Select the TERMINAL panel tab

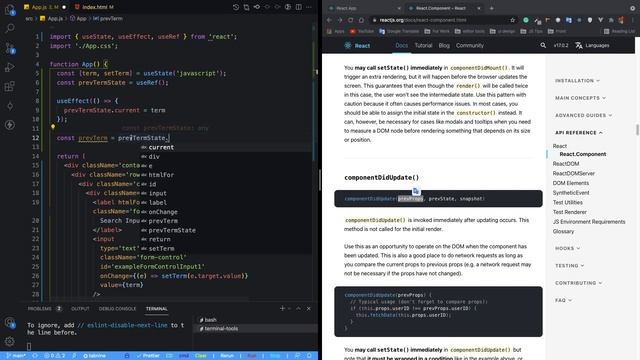[x=156, y=309]
